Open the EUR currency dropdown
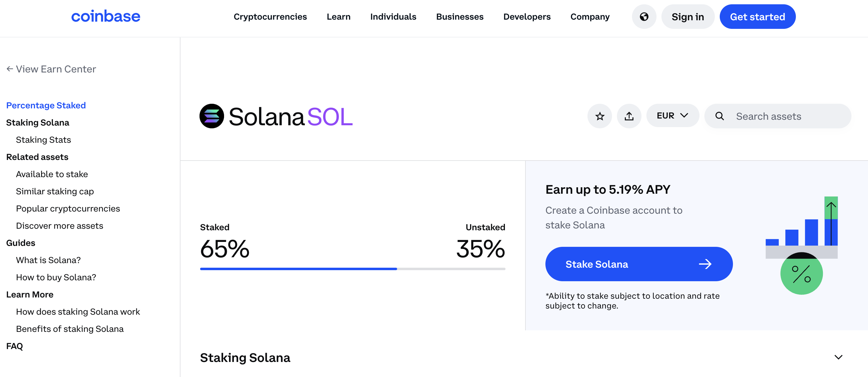This screenshot has width=868, height=377. pyautogui.click(x=672, y=115)
